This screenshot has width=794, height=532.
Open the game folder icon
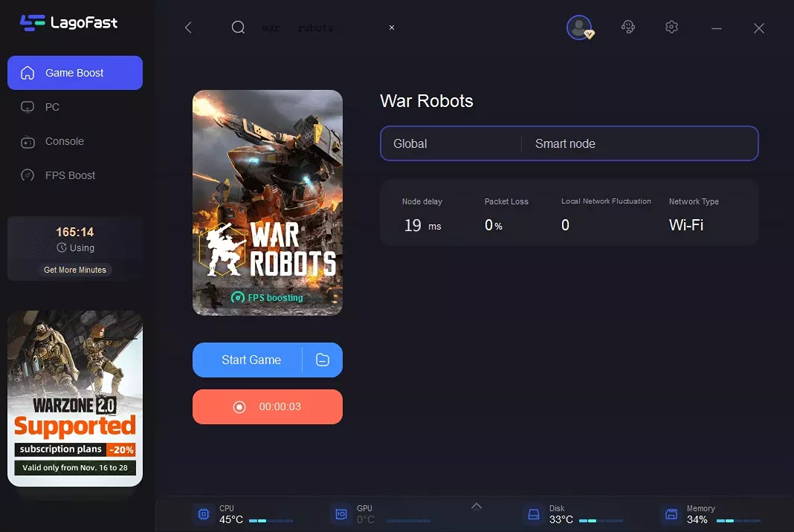coord(323,360)
